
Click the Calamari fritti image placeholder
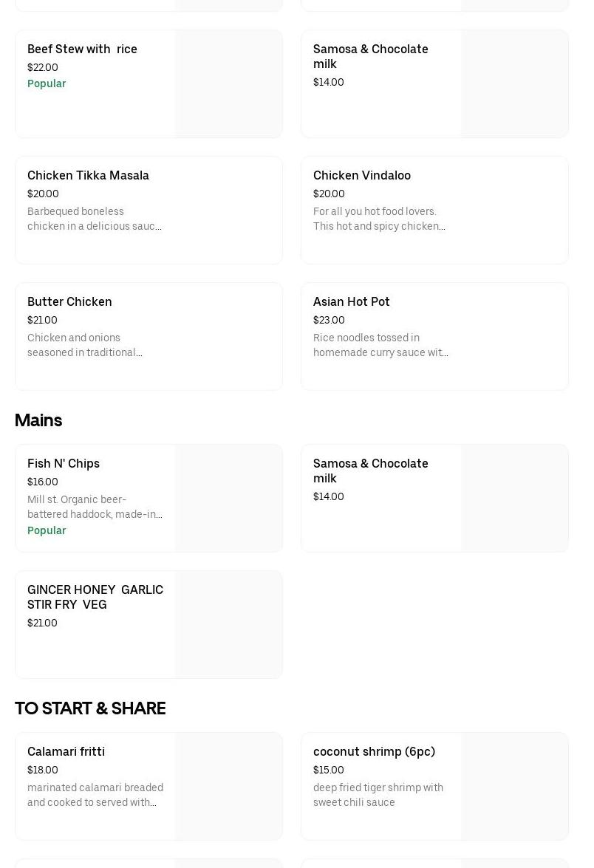coord(229,787)
